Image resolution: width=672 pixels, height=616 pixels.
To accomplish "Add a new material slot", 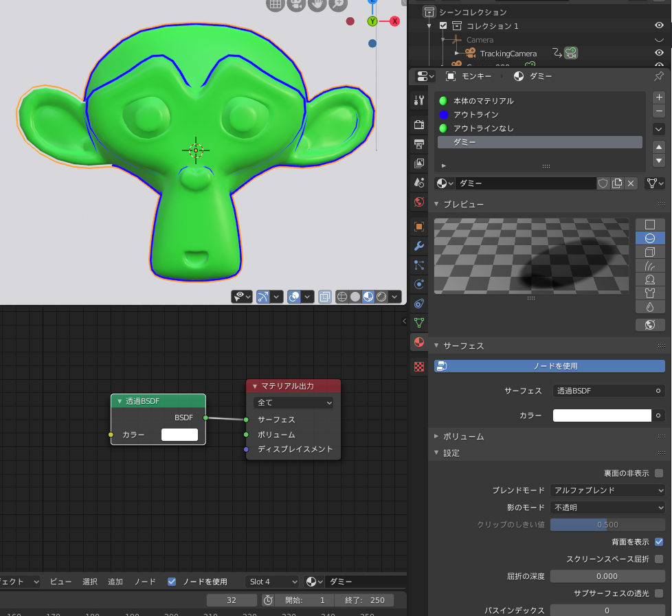I will tap(659, 98).
